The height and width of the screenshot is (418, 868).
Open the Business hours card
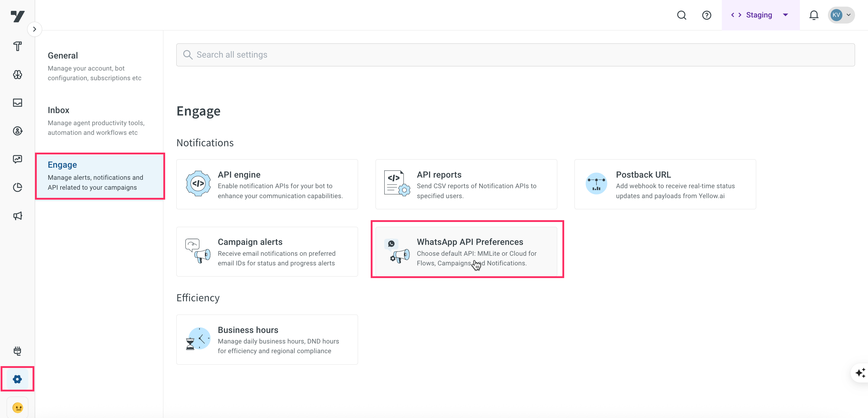pyautogui.click(x=267, y=340)
